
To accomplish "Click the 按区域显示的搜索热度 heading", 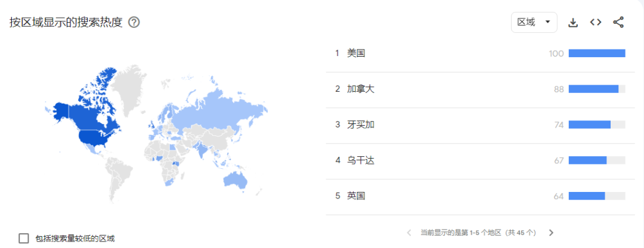I will click(x=66, y=23).
